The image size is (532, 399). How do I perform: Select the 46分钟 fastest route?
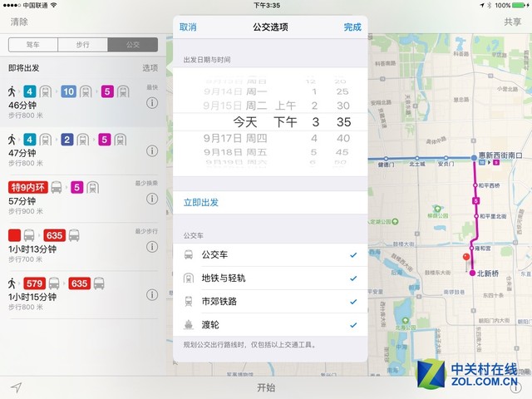click(x=83, y=103)
